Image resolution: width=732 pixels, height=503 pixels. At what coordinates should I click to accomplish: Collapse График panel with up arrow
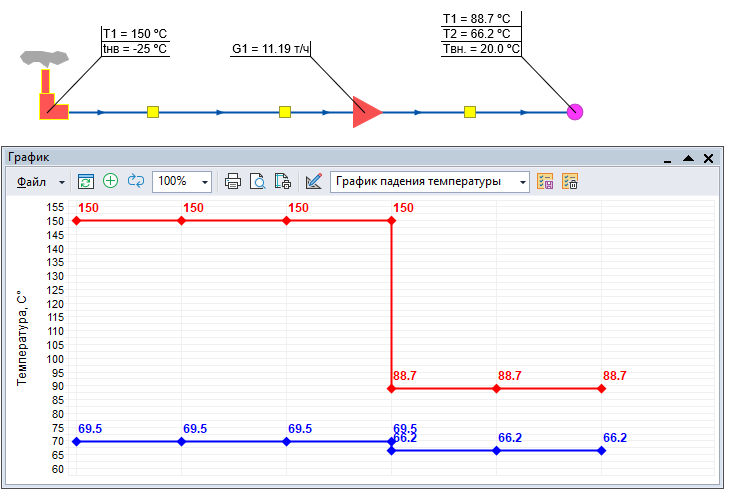pos(688,158)
